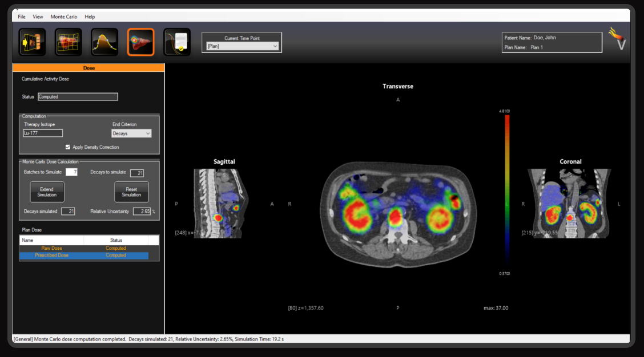Open the Current Time Point dropdown
This screenshot has width=644, height=357.
[242, 46]
